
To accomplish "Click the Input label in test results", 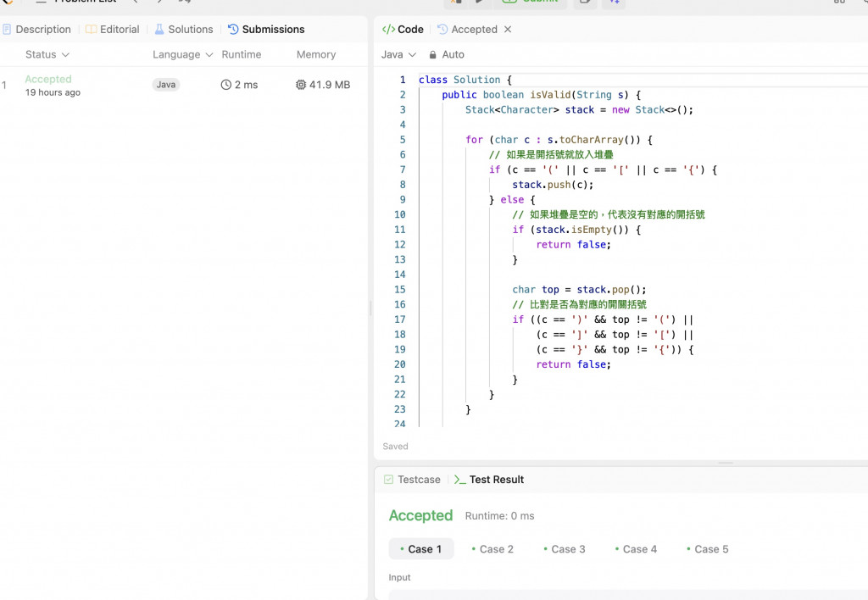I will 399,577.
